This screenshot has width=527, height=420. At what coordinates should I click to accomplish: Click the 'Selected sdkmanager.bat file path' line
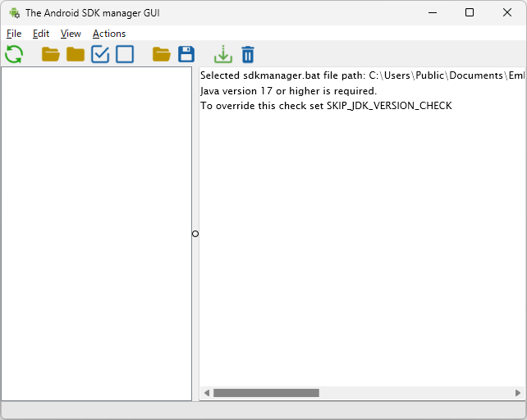pos(362,75)
